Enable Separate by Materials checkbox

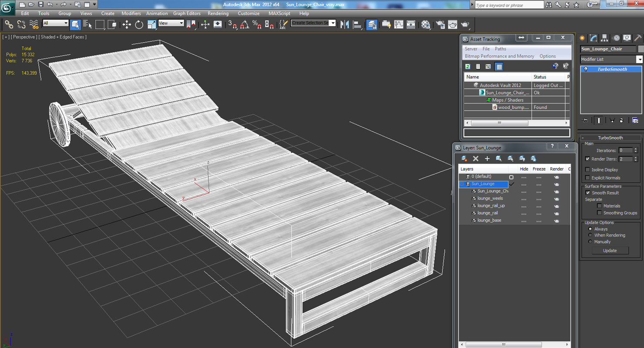pyautogui.click(x=599, y=206)
